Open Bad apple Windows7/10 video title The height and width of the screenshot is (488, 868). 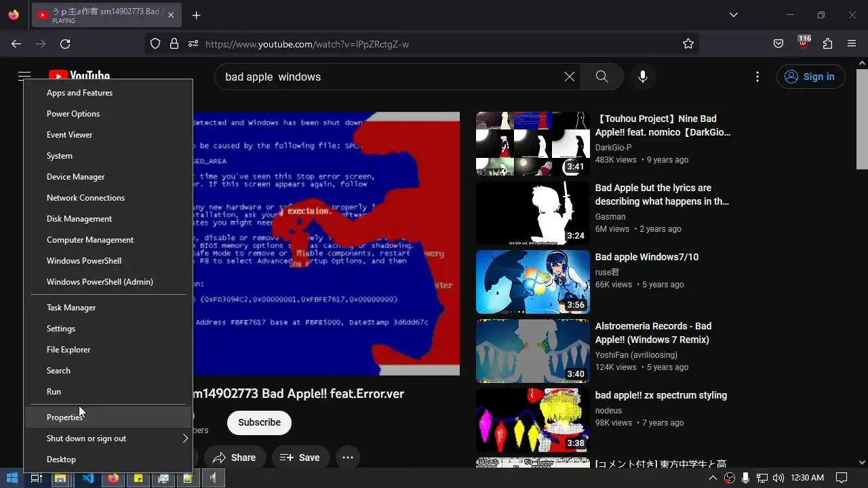pos(647,257)
